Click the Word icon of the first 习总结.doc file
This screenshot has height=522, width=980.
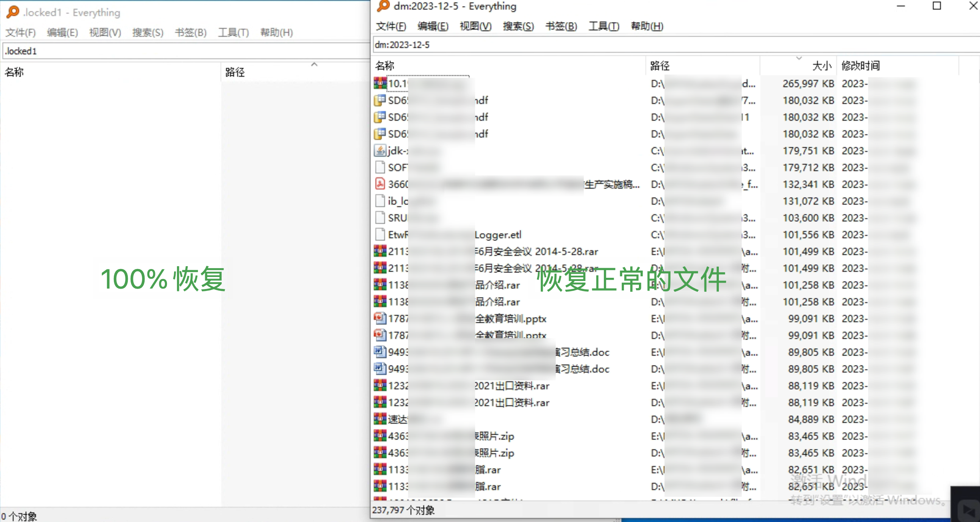pos(380,352)
